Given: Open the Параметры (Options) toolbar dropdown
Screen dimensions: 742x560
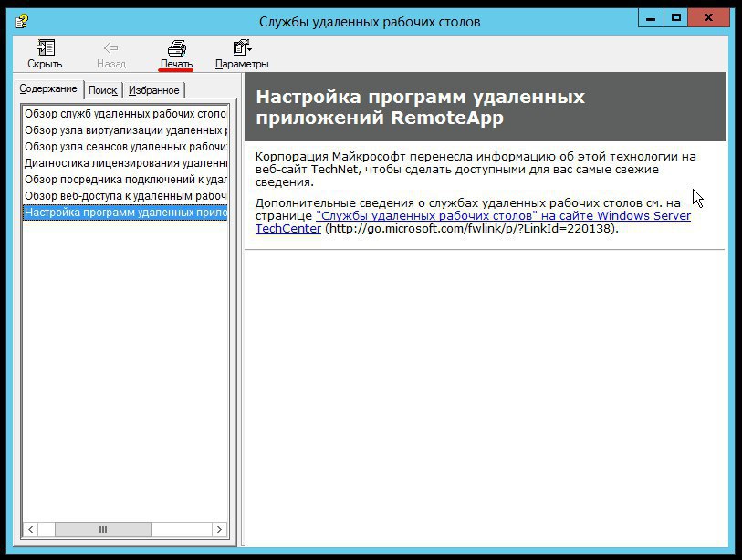Looking at the screenshot, I should (242, 49).
